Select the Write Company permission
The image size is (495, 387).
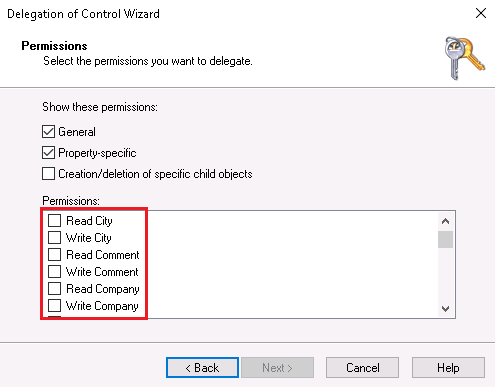(54, 305)
